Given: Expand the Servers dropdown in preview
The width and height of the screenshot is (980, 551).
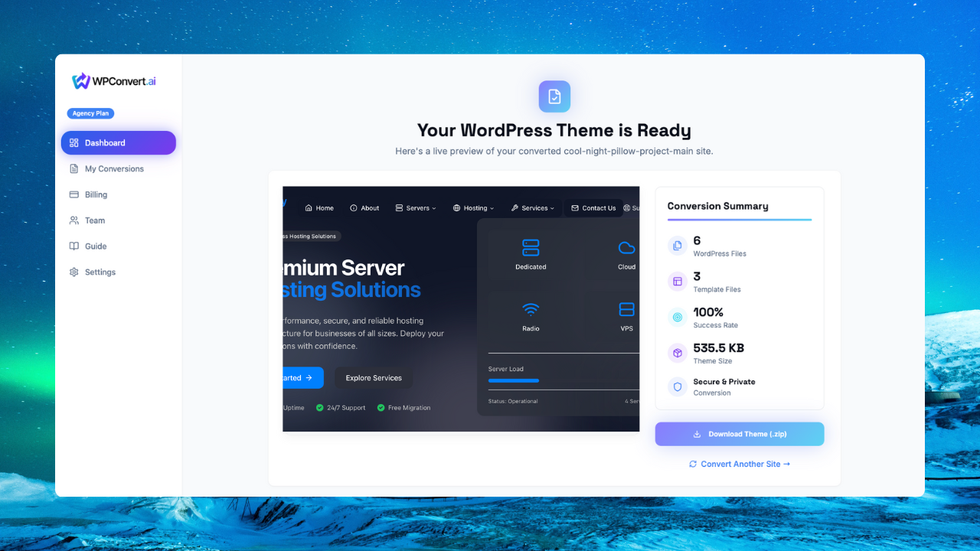Looking at the screenshot, I should (416, 208).
